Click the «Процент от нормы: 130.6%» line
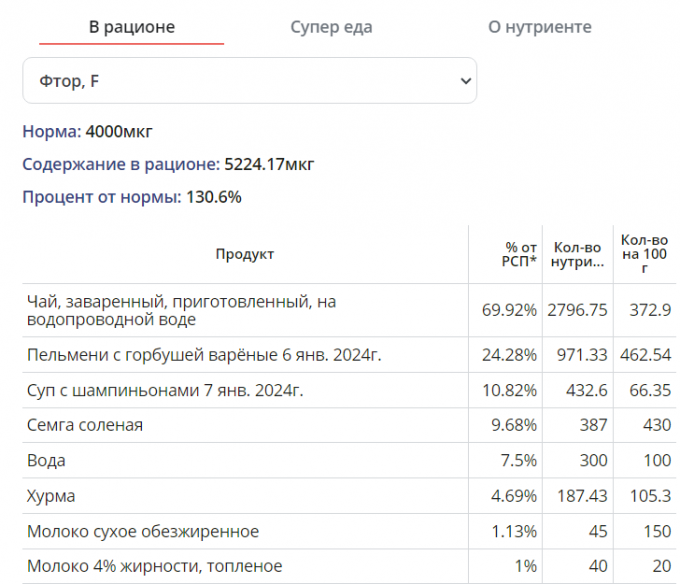Viewport: 680px width, 584px height. click(x=132, y=197)
